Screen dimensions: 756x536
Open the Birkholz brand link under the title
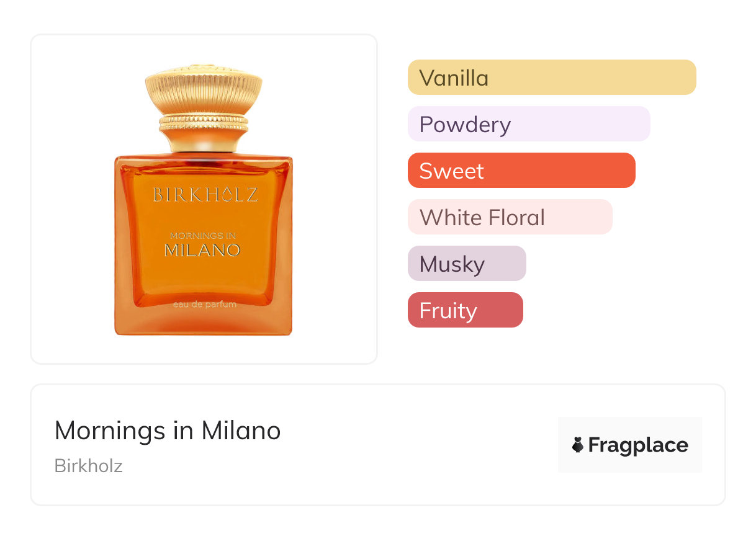coord(88,466)
